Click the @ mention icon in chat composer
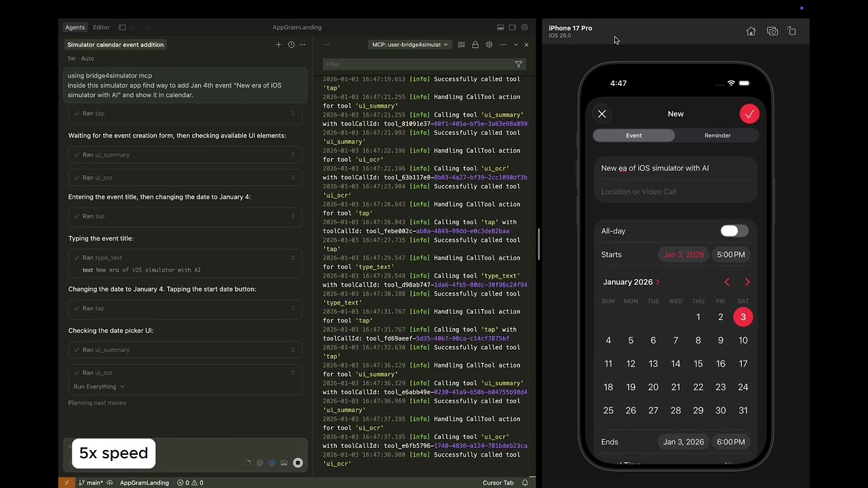Viewport: 868px width, 488px height. (260, 462)
